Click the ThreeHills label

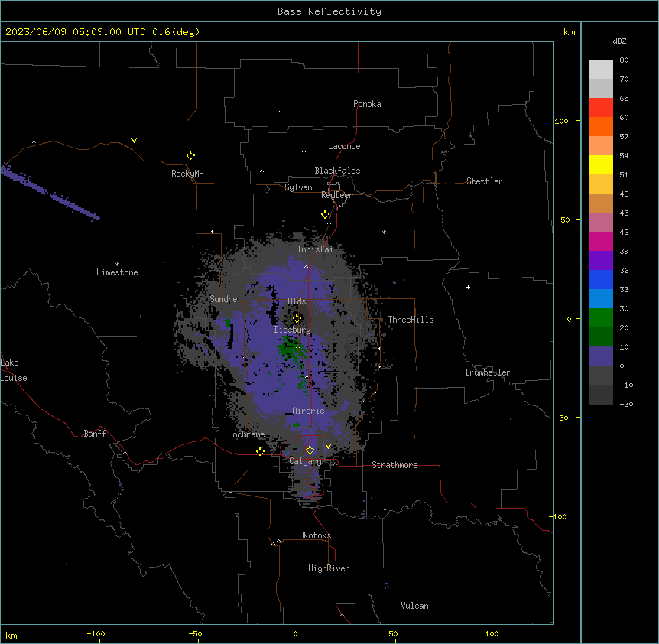tap(411, 320)
